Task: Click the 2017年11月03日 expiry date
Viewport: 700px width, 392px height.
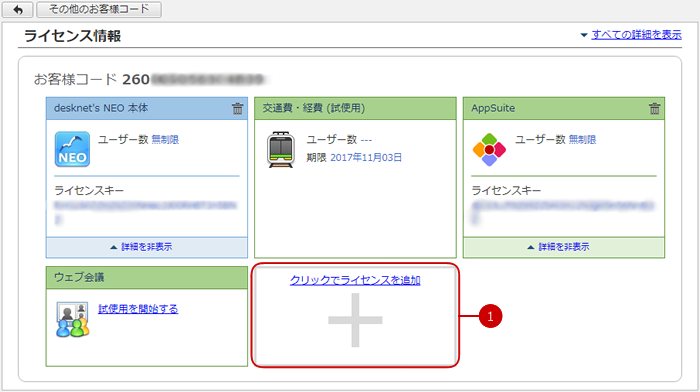Action: (x=366, y=158)
